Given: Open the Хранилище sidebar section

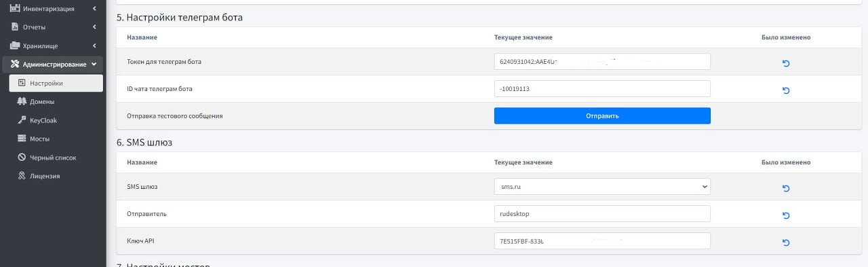Looking at the screenshot, I should [x=52, y=46].
